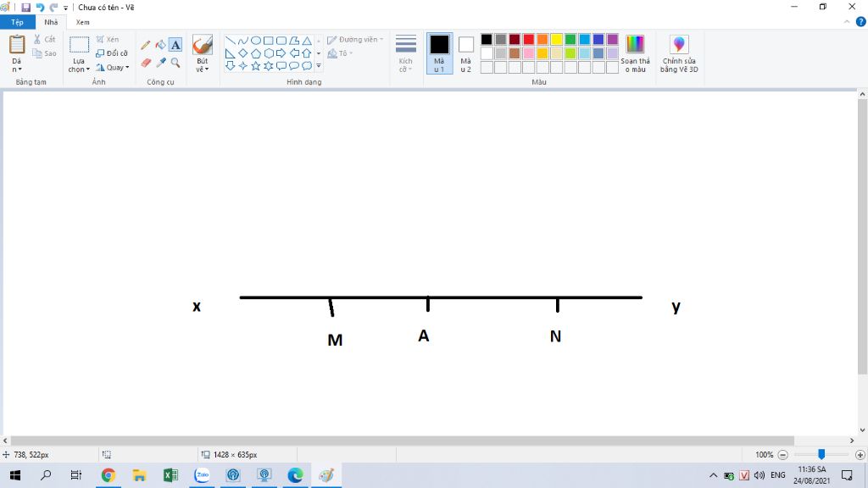Open the Dán (Paste) dropdown
Image resolution: width=868 pixels, height=488 pixels.
pos(17,65)
